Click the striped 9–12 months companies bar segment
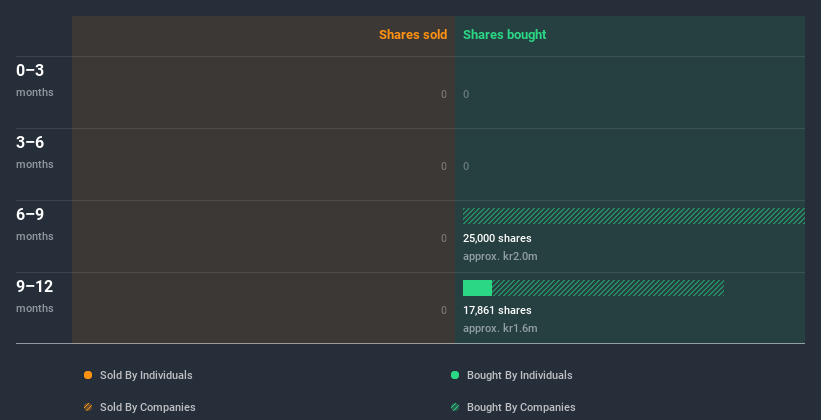 pos(607,288)
